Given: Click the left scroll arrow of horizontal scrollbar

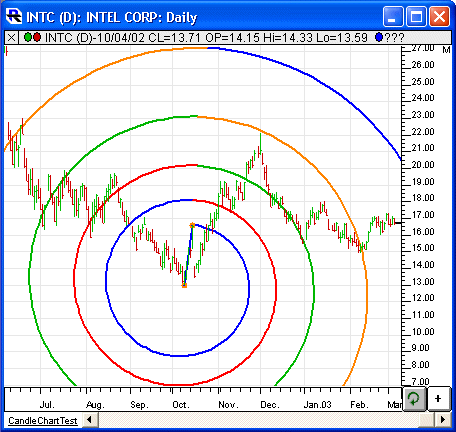Looking at the screenshot, I should 90,419.
